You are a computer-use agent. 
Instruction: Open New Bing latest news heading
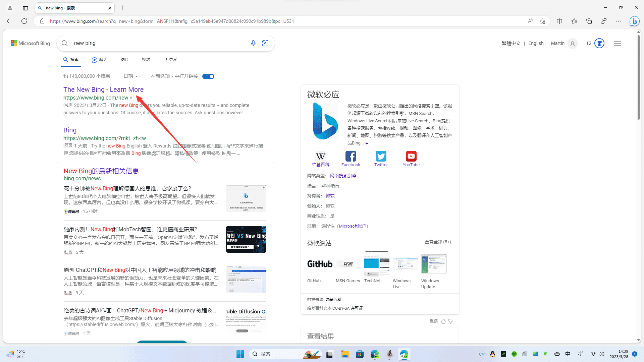pyautogui.click(x=101, y=171)
